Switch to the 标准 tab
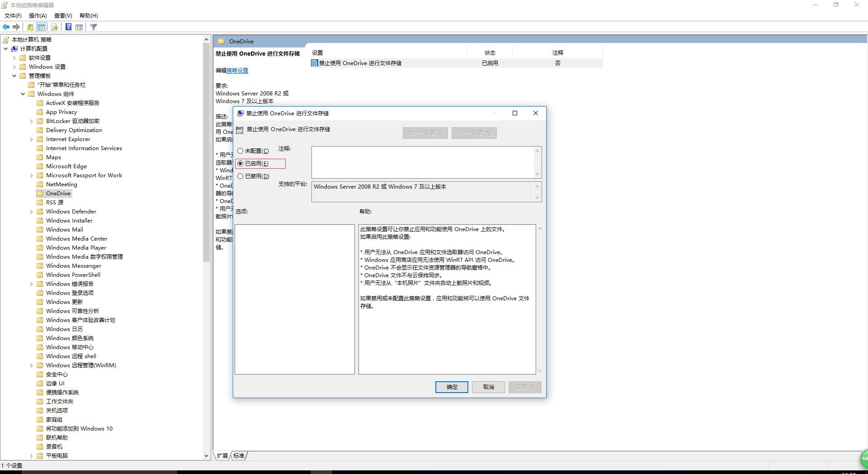 [239, 456]
